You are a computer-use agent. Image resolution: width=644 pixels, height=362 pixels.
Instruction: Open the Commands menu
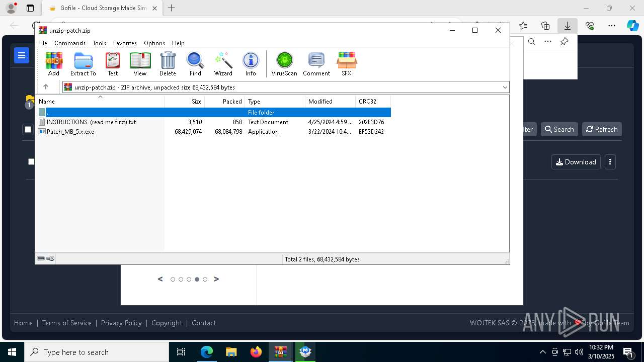point(70,43)
